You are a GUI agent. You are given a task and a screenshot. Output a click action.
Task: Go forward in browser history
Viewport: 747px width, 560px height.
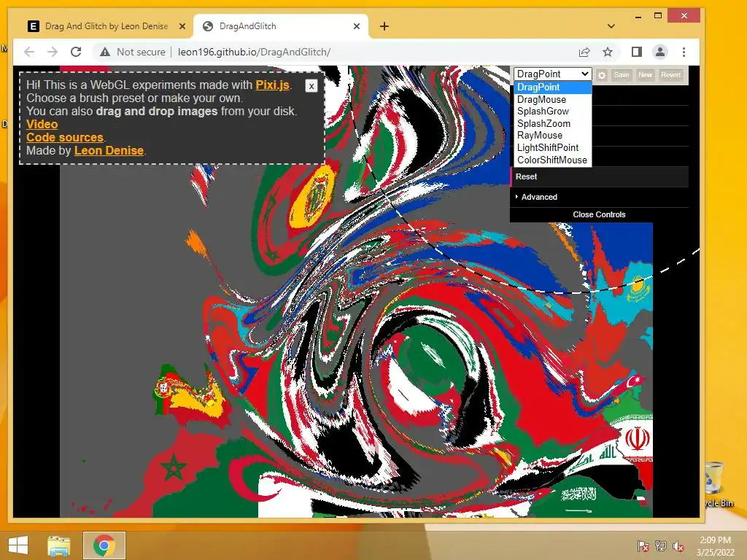point(53,52)
